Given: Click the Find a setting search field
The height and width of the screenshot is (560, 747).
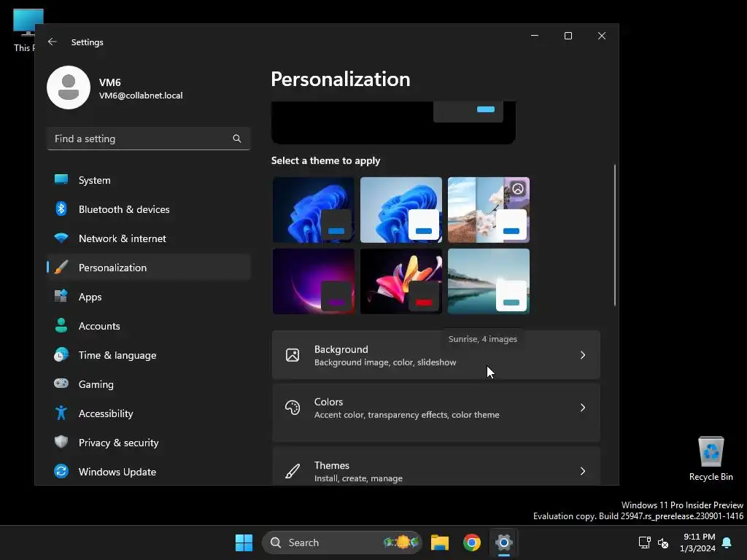Looking at the screenshot, I should [149, 139].
